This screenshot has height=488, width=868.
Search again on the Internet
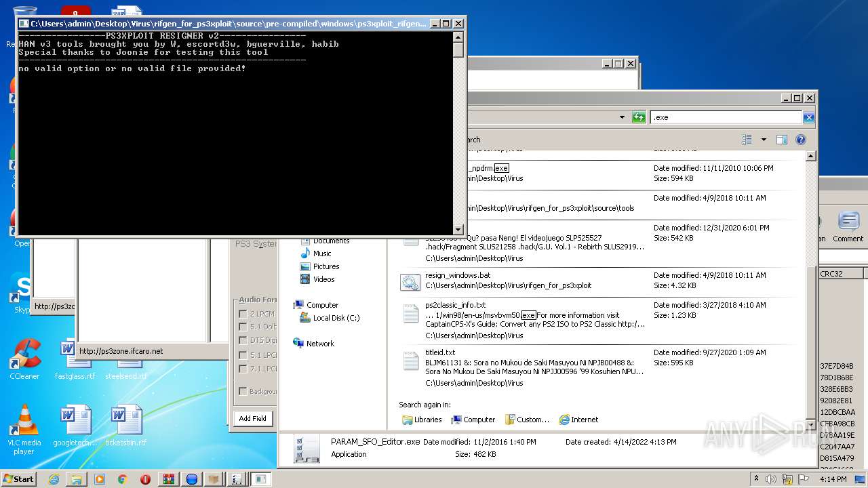[x=578, y=420]
